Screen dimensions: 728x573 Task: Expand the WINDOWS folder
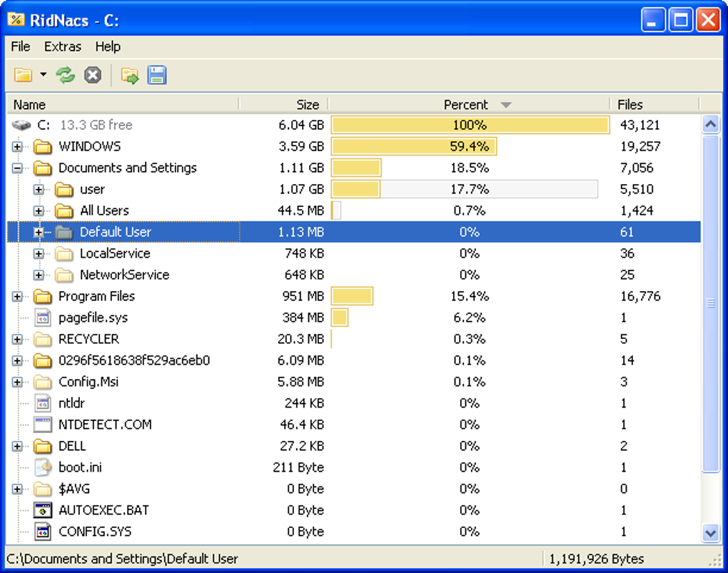pos(17,147)
